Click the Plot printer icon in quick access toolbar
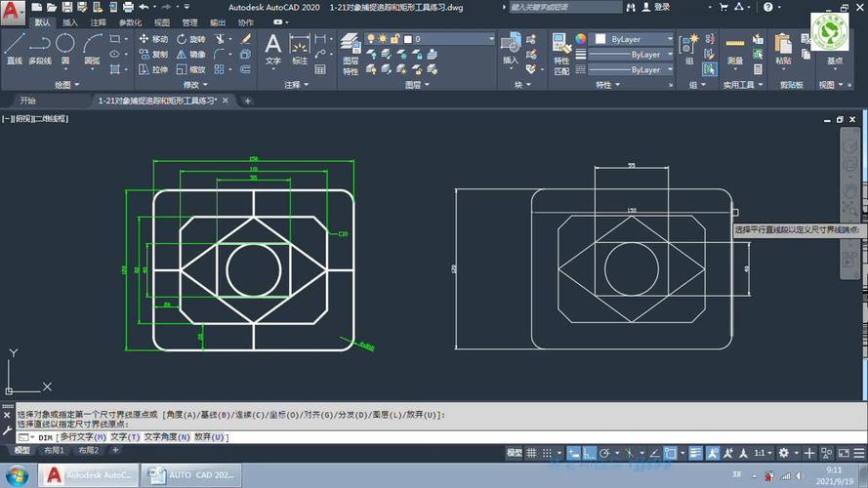Image resolution: width=868 pixels, height=488 pixels. point(128,7)
